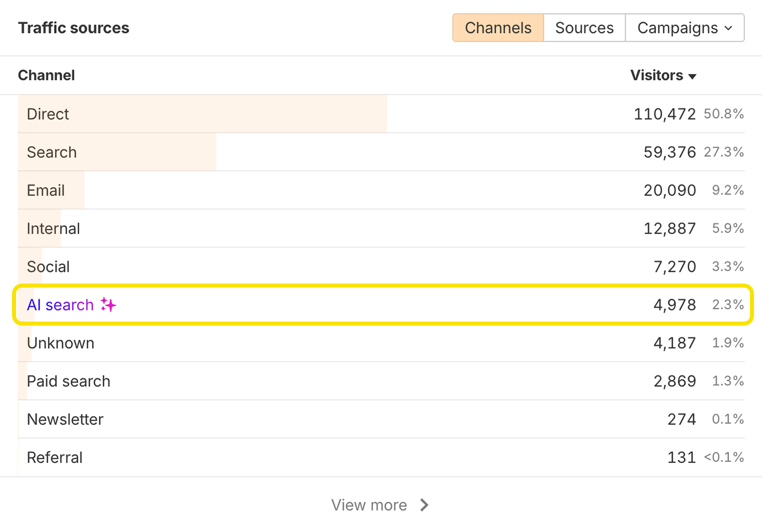Click the Social channel row
Screen dimensions: 762x532
tap(48, 267)
